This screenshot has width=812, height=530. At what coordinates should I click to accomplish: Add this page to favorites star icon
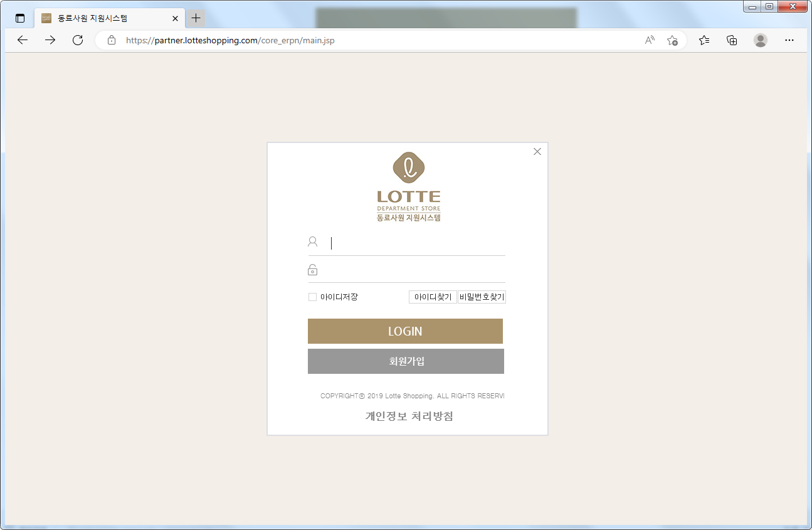point(672,40)
